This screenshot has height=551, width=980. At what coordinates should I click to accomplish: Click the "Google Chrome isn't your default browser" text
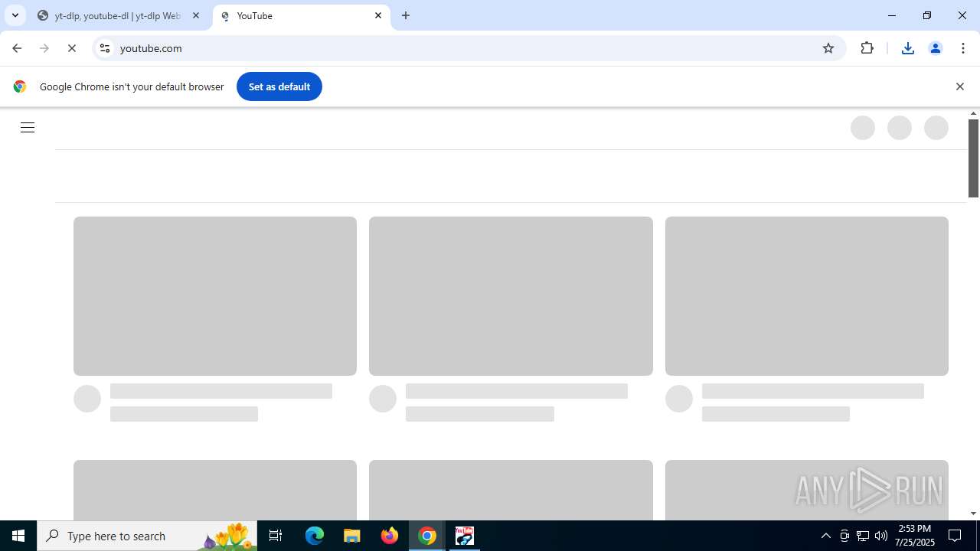132,86
